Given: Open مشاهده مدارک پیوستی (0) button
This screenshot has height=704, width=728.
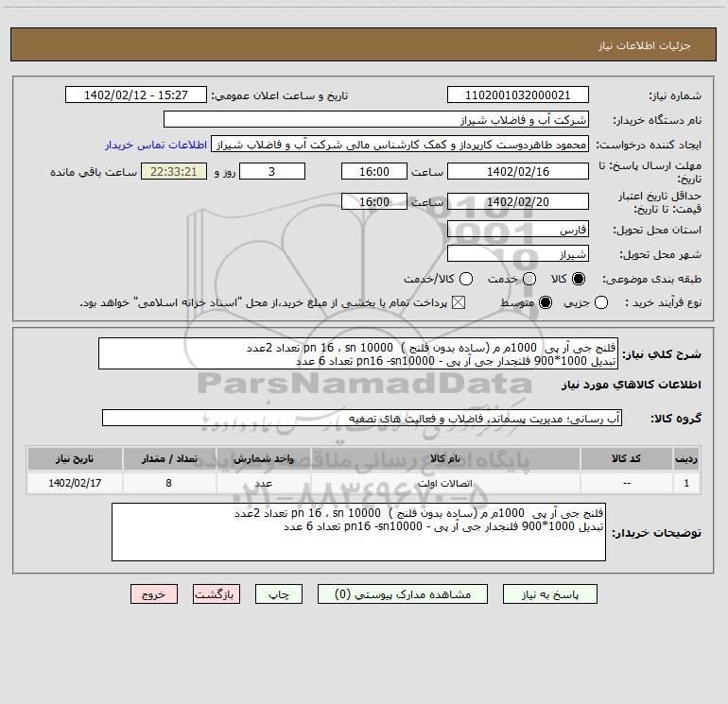Looking at the screenshot, I should click(x=403, y=594).
